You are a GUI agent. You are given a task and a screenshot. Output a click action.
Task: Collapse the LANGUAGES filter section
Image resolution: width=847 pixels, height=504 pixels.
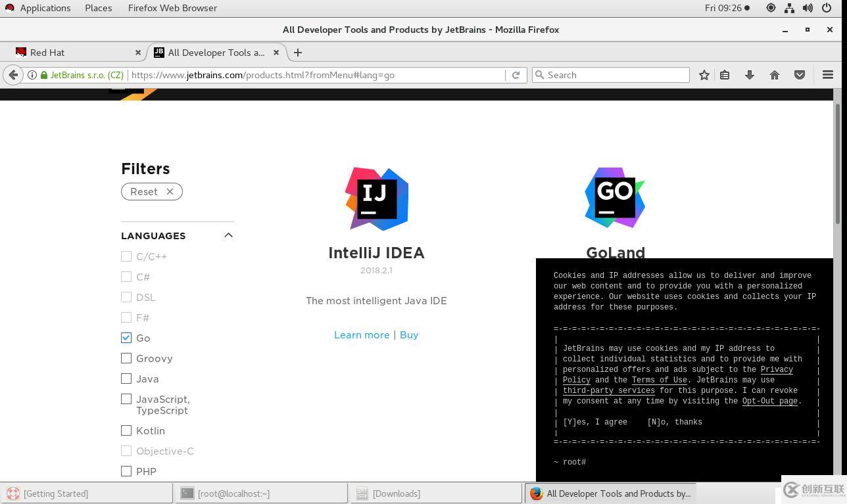point(228,235)
